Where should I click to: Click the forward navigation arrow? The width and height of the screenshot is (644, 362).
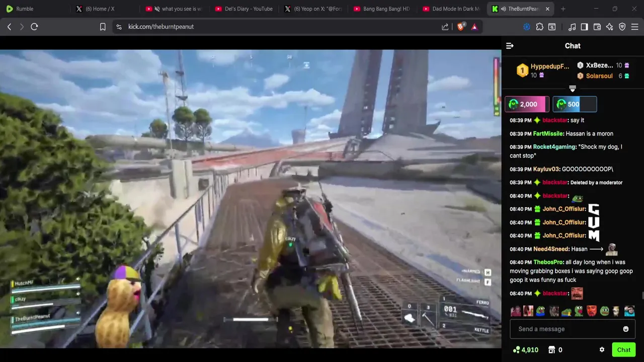click(x=22, y=27)
